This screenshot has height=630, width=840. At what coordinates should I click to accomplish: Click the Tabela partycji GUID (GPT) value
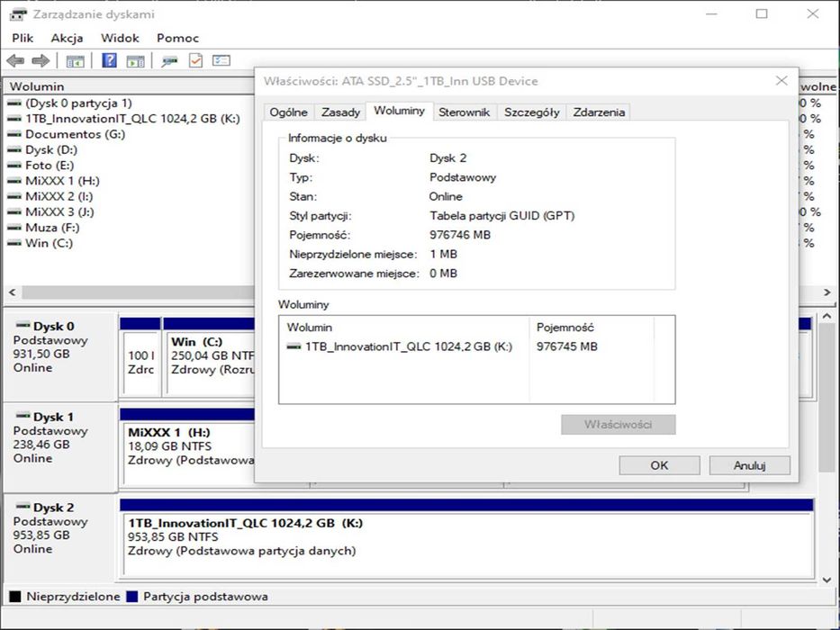(x=502, y=216)
